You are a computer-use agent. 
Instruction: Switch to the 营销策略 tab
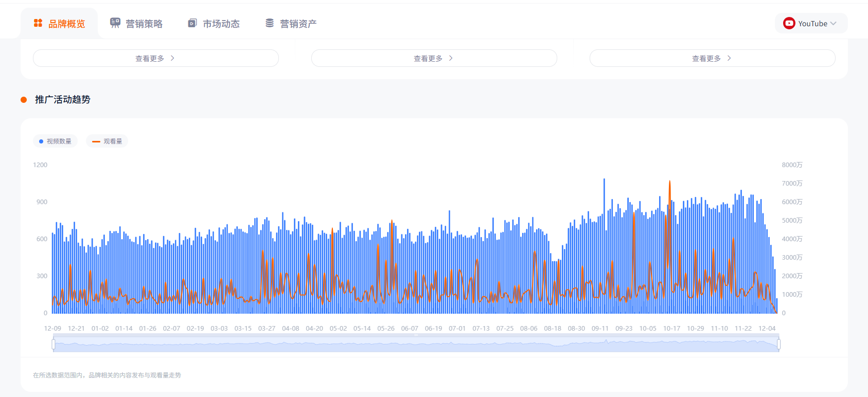tap(144, 24)
